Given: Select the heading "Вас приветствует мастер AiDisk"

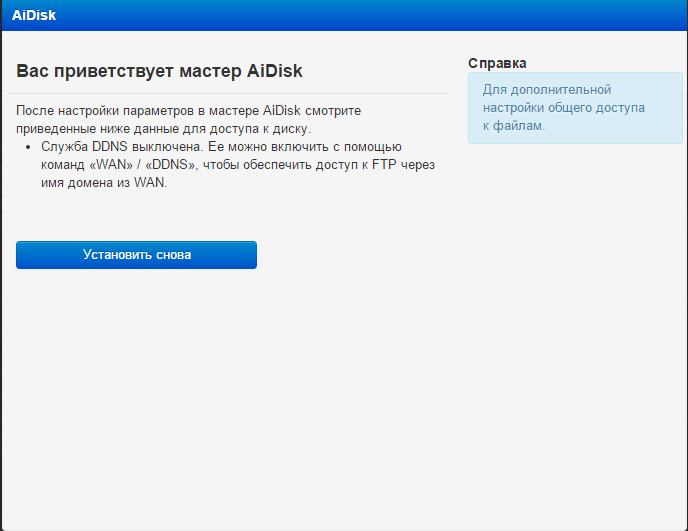Looking at the screenshot, I should point(159,71).
